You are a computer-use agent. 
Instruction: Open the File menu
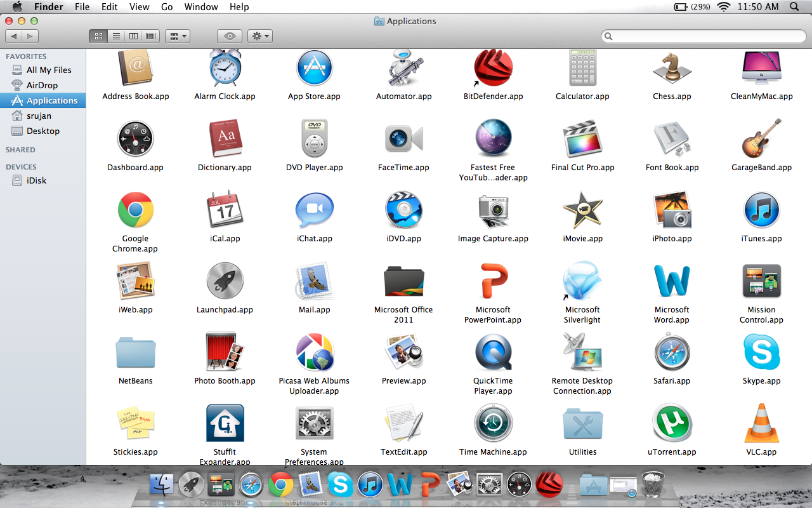pos(82,7)
